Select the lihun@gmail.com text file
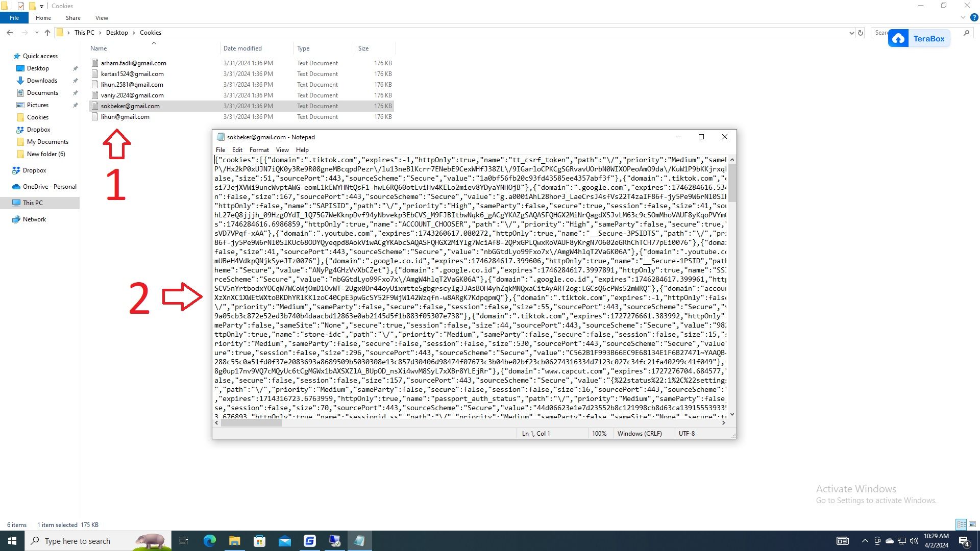980x551 pixels. coord(125,117)
